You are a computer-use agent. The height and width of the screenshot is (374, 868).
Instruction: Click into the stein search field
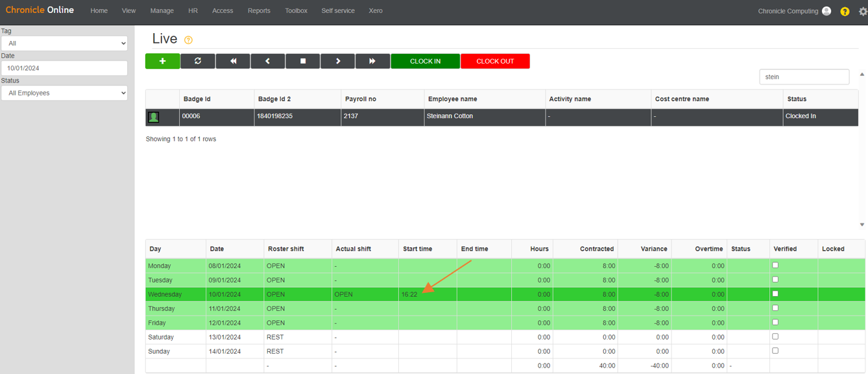coord(804,77)
